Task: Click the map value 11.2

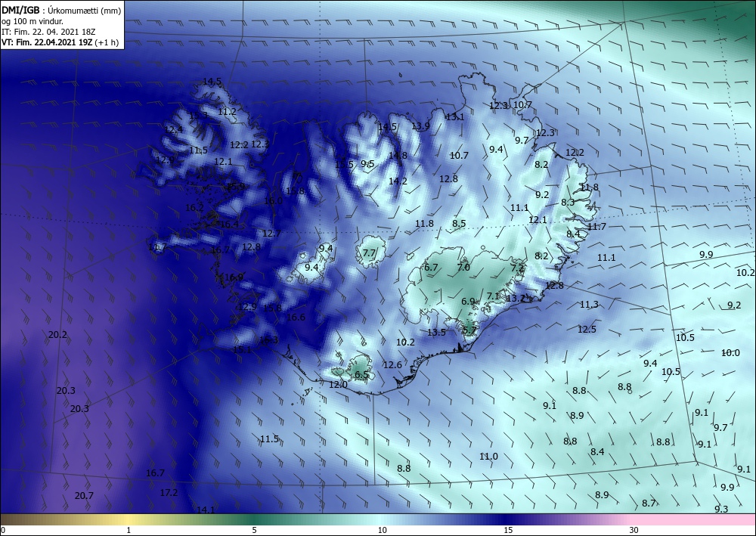Action: 227,111
